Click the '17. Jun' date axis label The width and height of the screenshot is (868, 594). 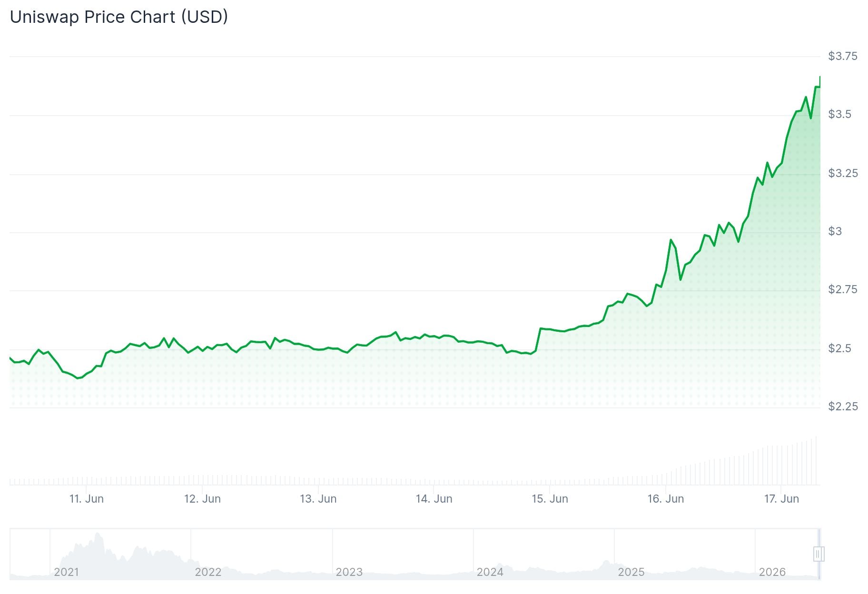(781, 499)
